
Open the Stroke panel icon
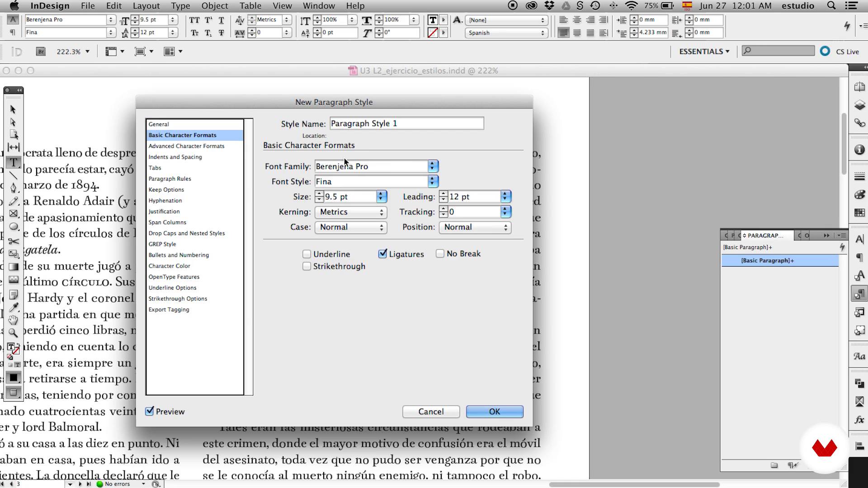[859, 177]
